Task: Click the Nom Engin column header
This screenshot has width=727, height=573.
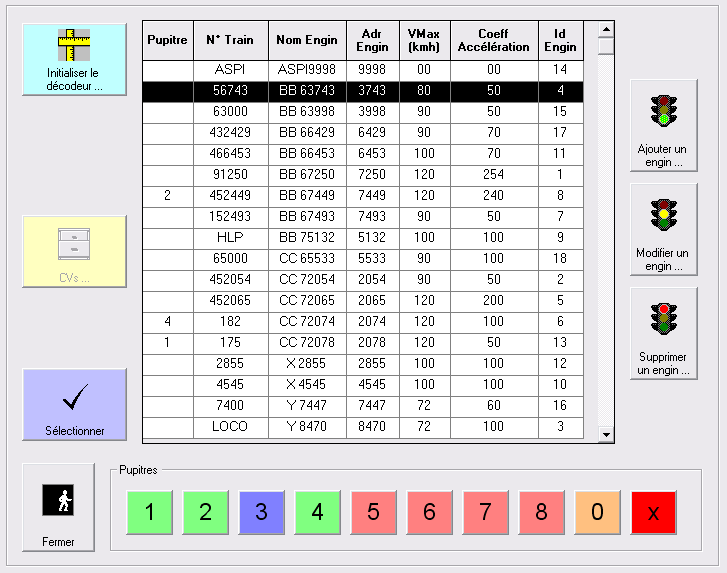Action: (x=307, y=40)
